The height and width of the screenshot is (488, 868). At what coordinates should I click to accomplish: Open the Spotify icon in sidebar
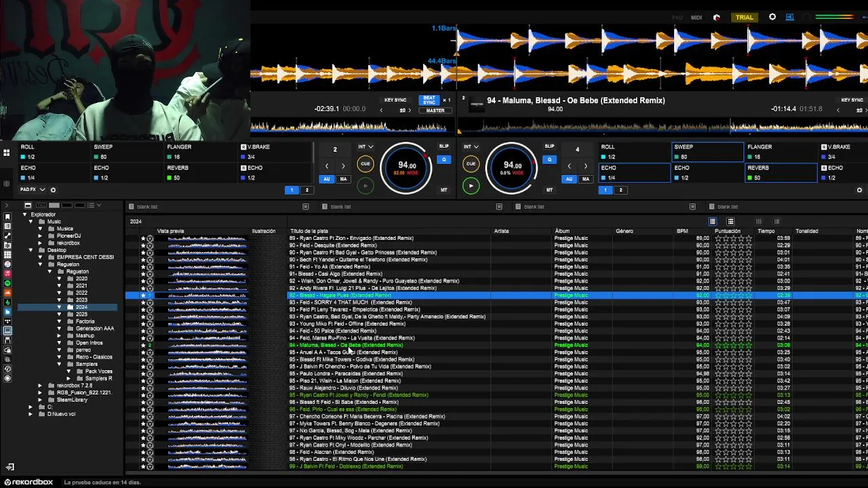[x=7, y=283]
